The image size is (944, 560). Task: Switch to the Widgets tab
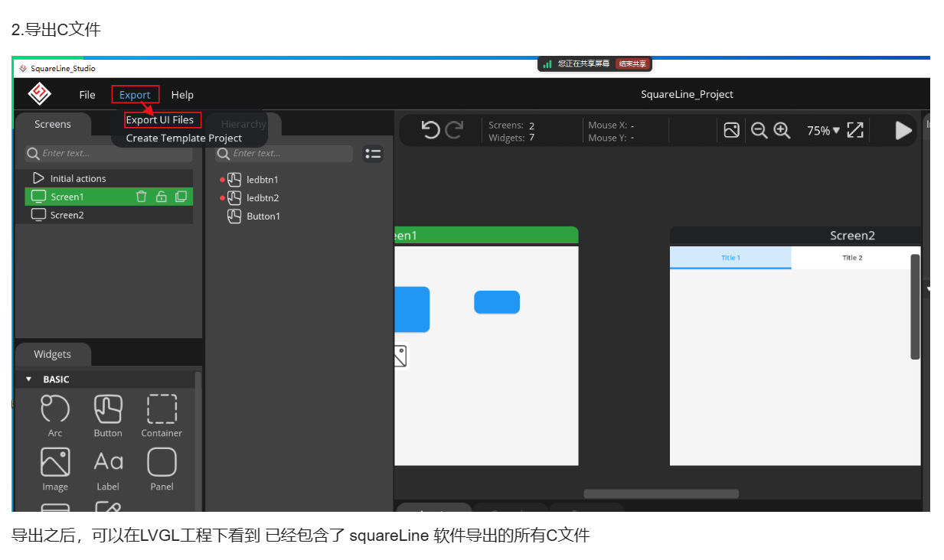tap(53, 354)
